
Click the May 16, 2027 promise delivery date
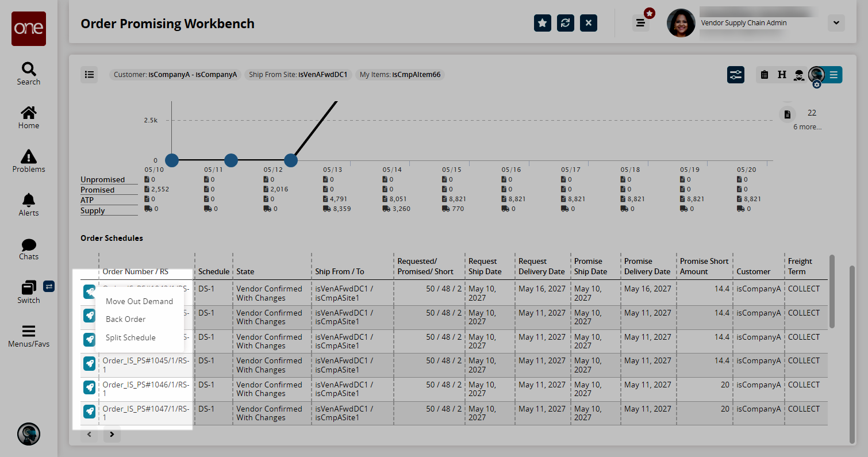coord(647,289)
